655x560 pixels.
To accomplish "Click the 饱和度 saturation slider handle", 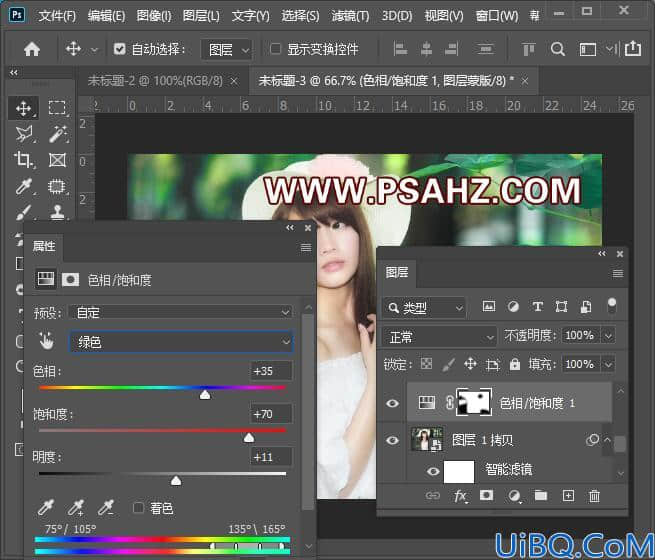I will point(249,437).
